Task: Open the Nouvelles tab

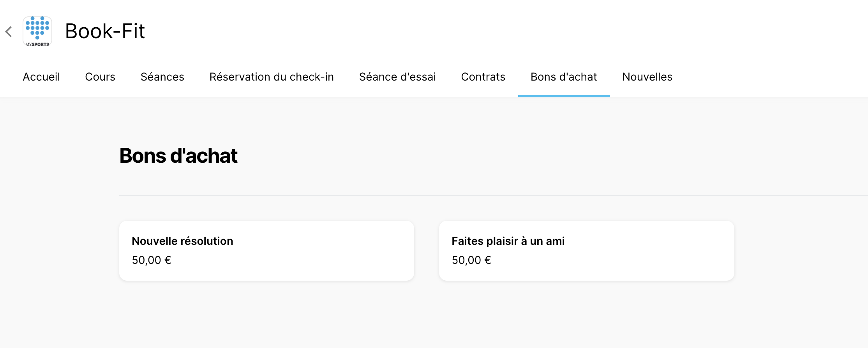Action: (647, 77)
